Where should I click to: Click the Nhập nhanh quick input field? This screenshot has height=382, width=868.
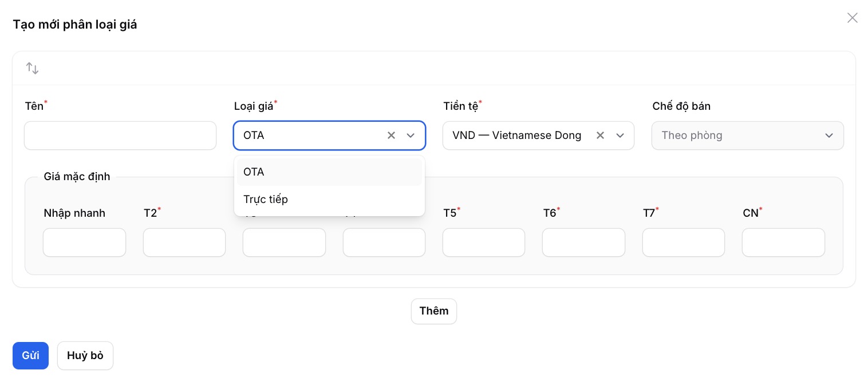click(x=84, y=242)
